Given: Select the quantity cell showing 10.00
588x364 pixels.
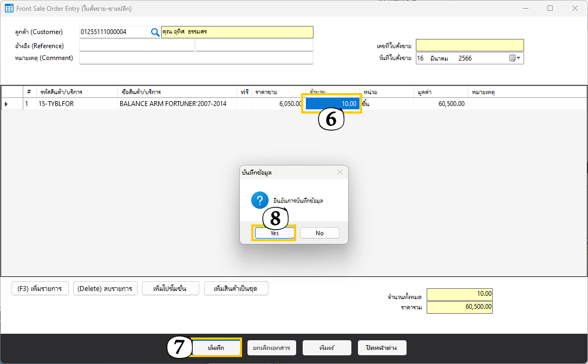Looking at the screenshot, I should (x=332, y=104).
